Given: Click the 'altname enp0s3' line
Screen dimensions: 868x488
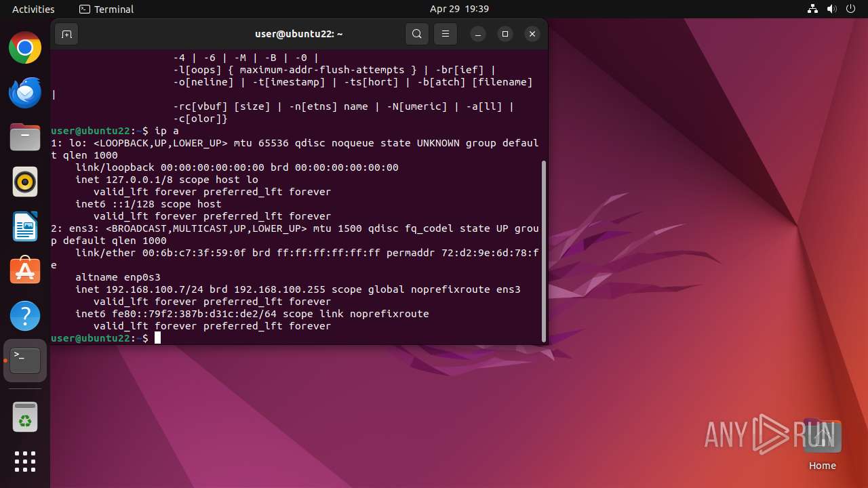Looking at the screenshot, I should 118,277.
